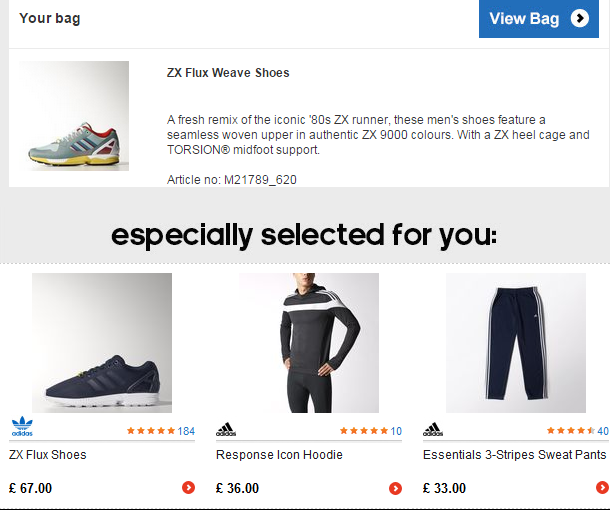Open the 184 reviews count link
This screenshot has height=510, width=610.
coord(186,431)
